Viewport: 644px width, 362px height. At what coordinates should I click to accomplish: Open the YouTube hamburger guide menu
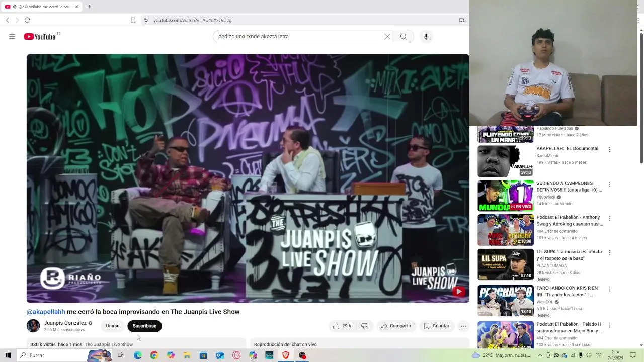12,36
